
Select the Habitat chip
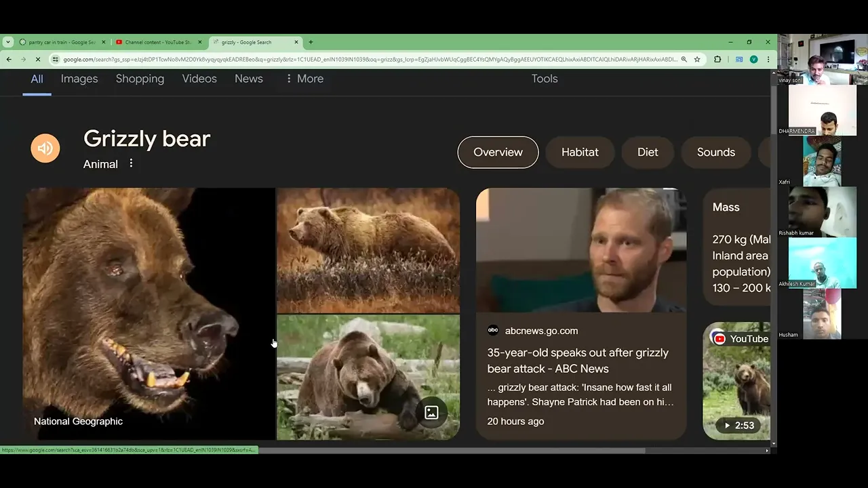pos(580,152)
